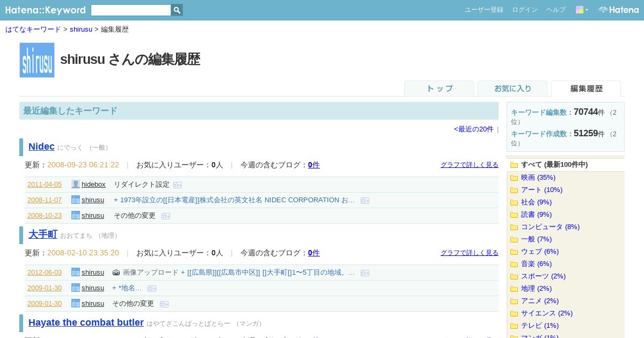Click Nidec 今週の含むブログ 0件 link
The width and height of the screenshot is (644, 338).
coord(314,165)
